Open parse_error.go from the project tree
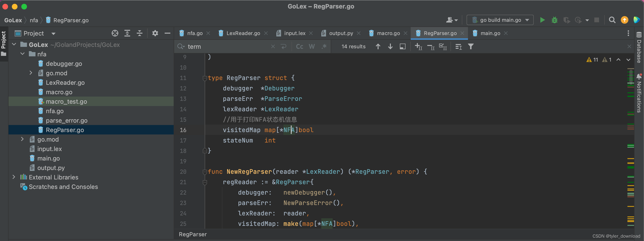644x241 pixels. pyautogui.click(x=66, y=121)
